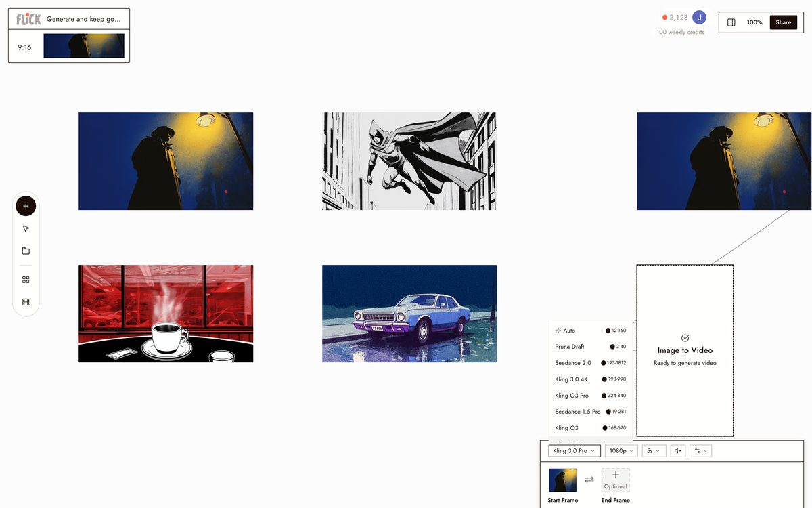Select the caped superhero comic image
The image size is (812, 508).
pyautogui.click(x=409, y=161)
